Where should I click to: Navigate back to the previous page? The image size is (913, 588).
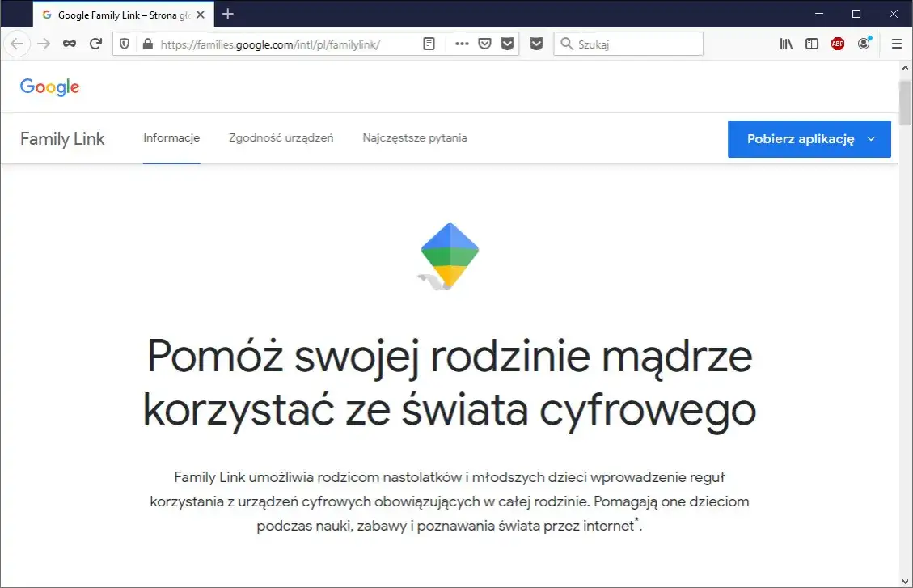pos(16,44)
